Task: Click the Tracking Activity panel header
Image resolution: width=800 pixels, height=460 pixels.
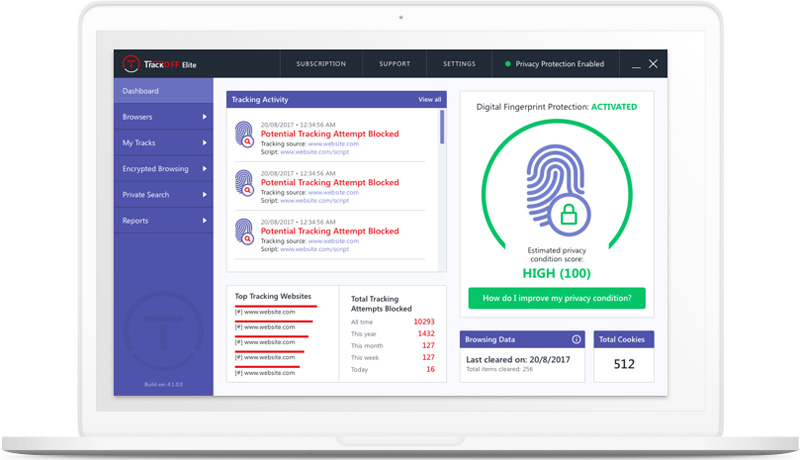Action: [336, 99]
